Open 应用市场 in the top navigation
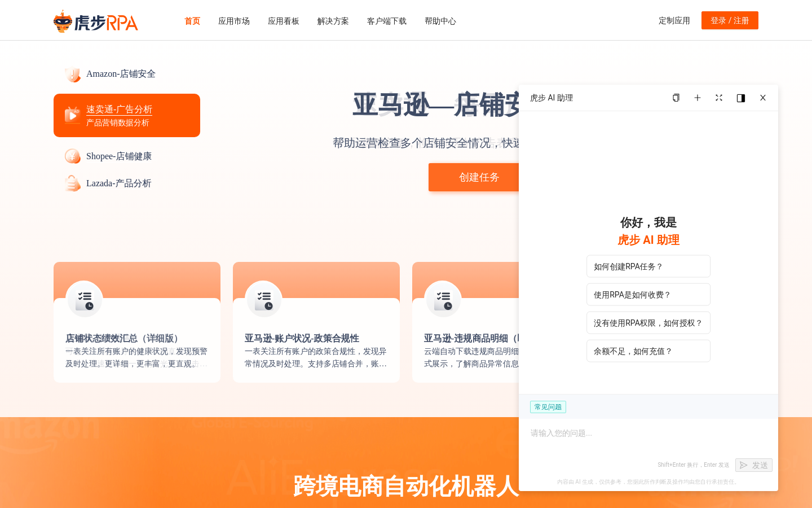The height and width of the screenshot is (508, 812). tap(234, 21)
